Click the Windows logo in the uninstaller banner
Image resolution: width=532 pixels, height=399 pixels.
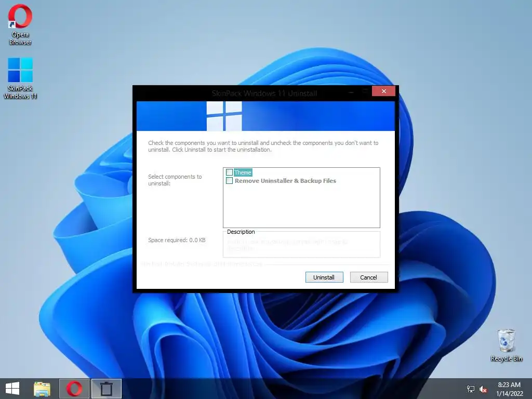tap(224, 116)
